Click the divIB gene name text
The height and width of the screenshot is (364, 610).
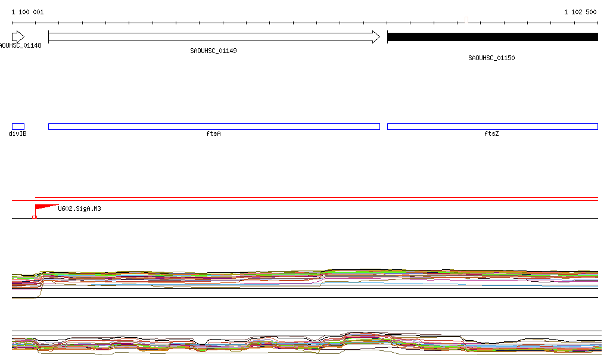17,134
